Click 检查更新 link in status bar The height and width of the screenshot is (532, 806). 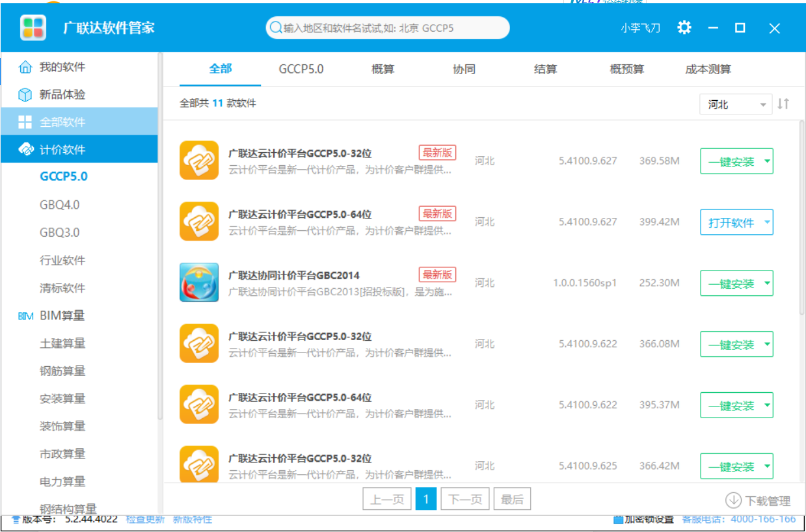(x=145, y=519)
